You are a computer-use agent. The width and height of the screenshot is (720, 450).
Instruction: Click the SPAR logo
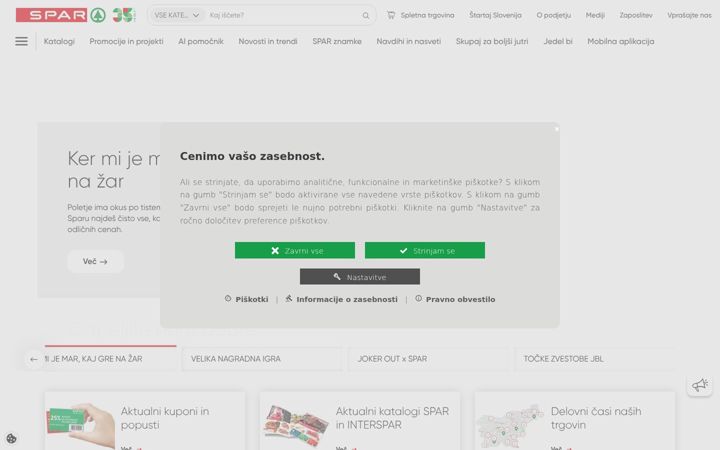(x=61, y=15)
